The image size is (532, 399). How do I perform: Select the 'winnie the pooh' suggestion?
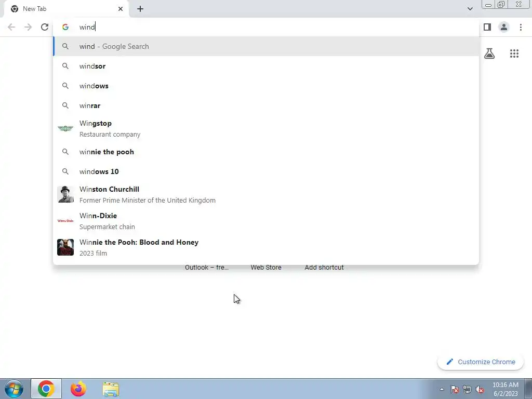tap(266, 152)
